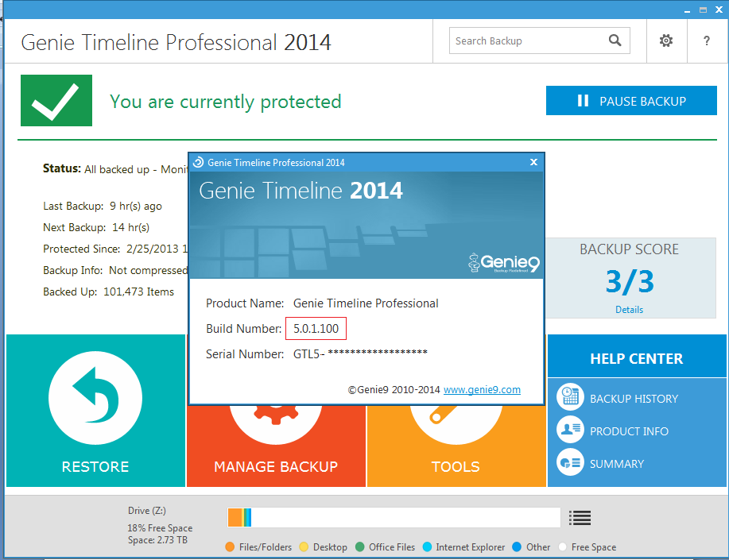The width and height of the screenshot is (729, 560).
Task: Click the '©Genie9 2010-2014' copyright text
Action: pyautogui.click(x=394, y=389)
